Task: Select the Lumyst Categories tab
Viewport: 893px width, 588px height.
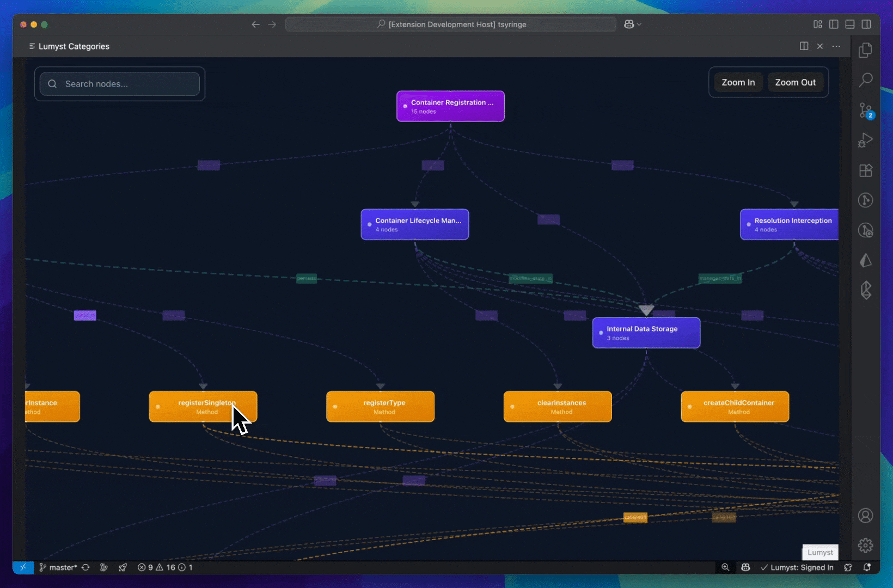Action: click(69, 46)
